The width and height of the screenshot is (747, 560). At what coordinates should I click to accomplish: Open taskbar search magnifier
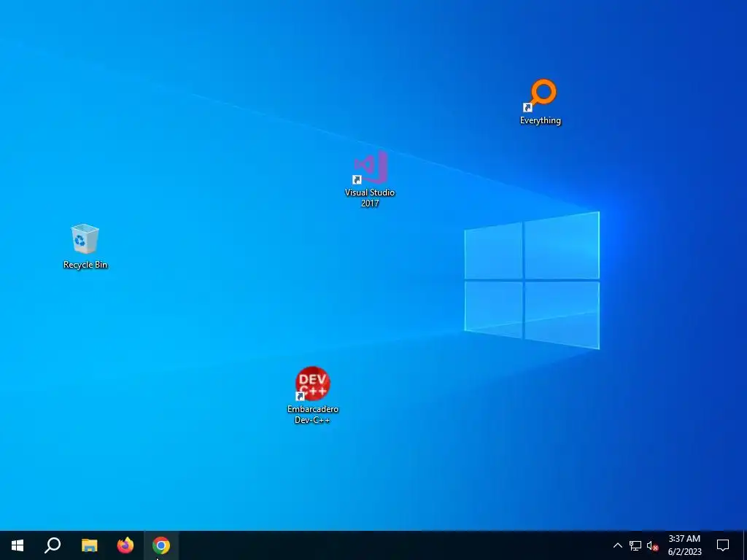point(53,545)
